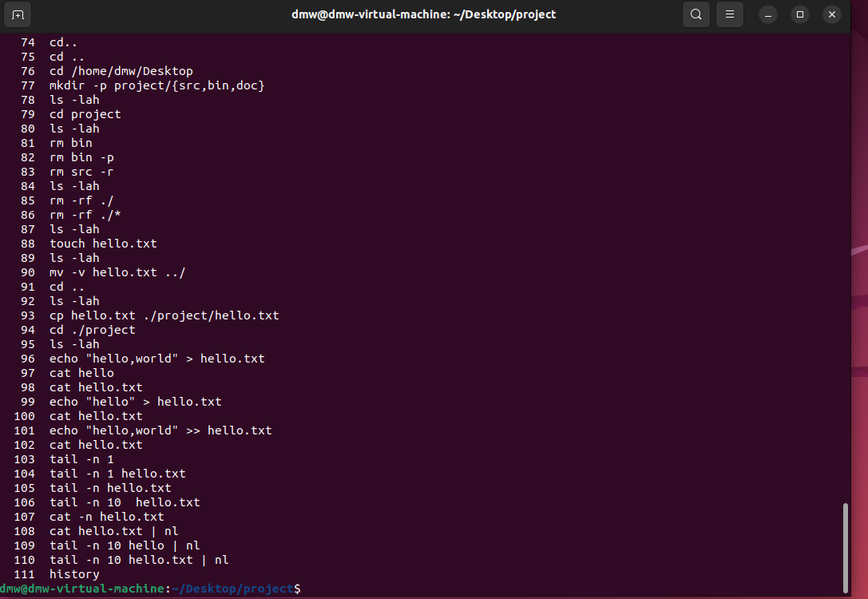Click the vertical scrollbar thumb

pos(846,547)
